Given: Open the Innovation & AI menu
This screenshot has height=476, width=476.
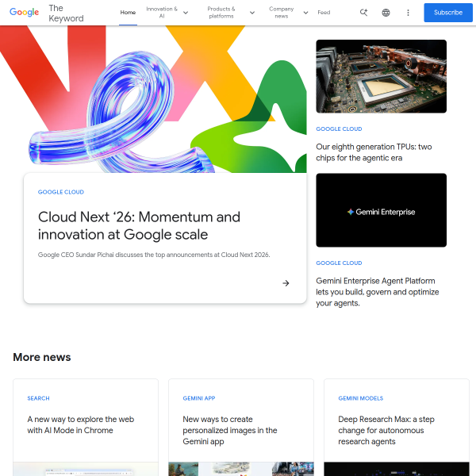Looking at the screenshot, I should click(x=162, y=13).
